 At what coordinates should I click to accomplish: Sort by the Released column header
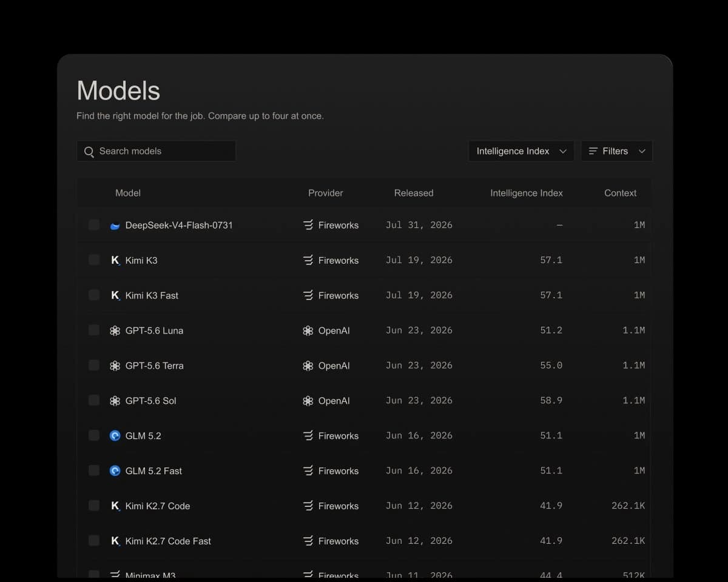point(414,193)
